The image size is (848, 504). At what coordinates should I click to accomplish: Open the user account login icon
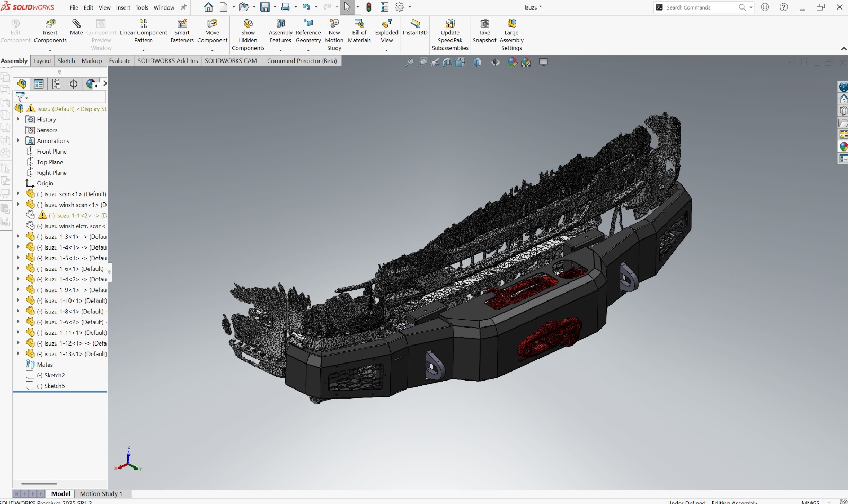pos(765,7)
